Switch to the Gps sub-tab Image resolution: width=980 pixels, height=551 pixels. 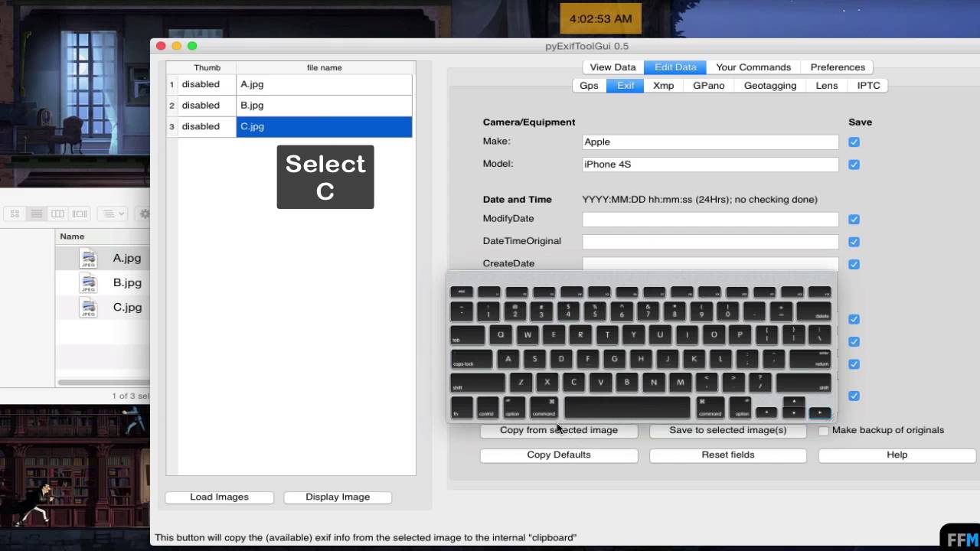(589, 86)
